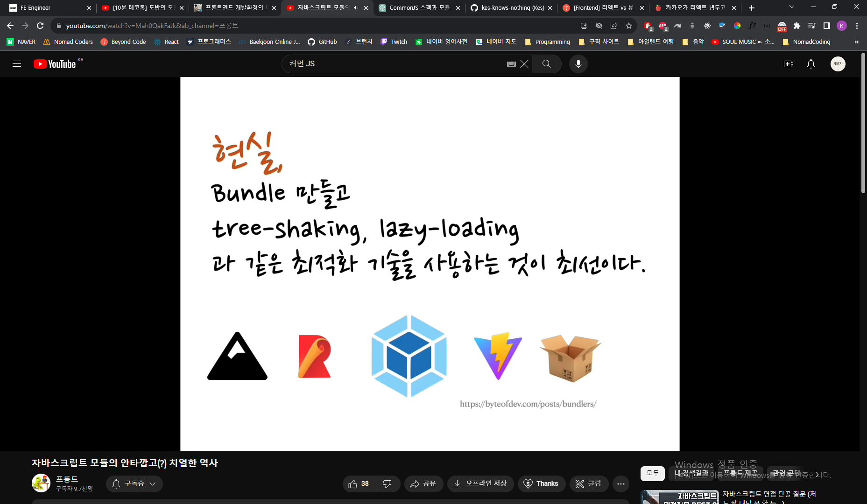The width and height of the screenshot is (867, 504).
Task: Open the NAVER bookmark
Action: [x=21, y=42]
